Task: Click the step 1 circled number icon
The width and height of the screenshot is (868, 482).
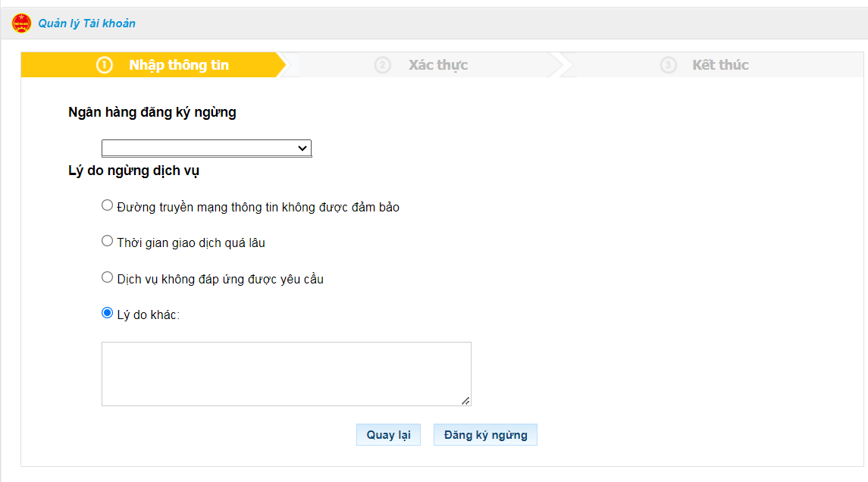Action: tap(105, 65)
